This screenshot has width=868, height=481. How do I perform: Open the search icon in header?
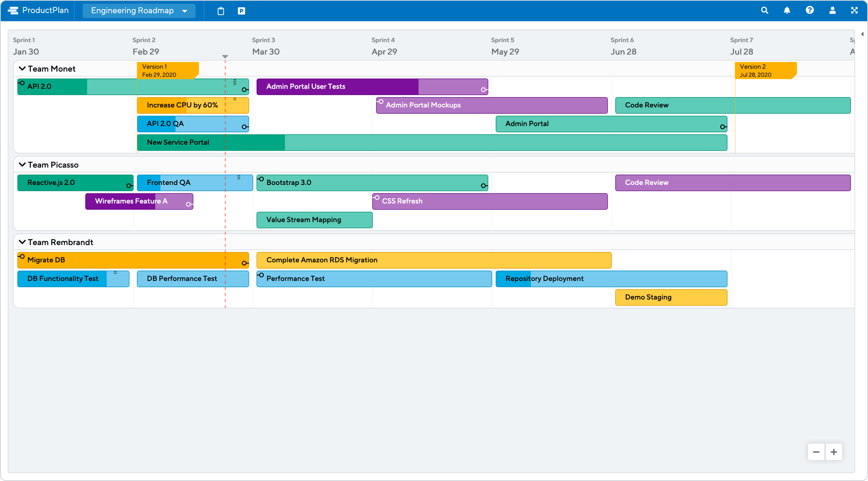tap(764, 11)
